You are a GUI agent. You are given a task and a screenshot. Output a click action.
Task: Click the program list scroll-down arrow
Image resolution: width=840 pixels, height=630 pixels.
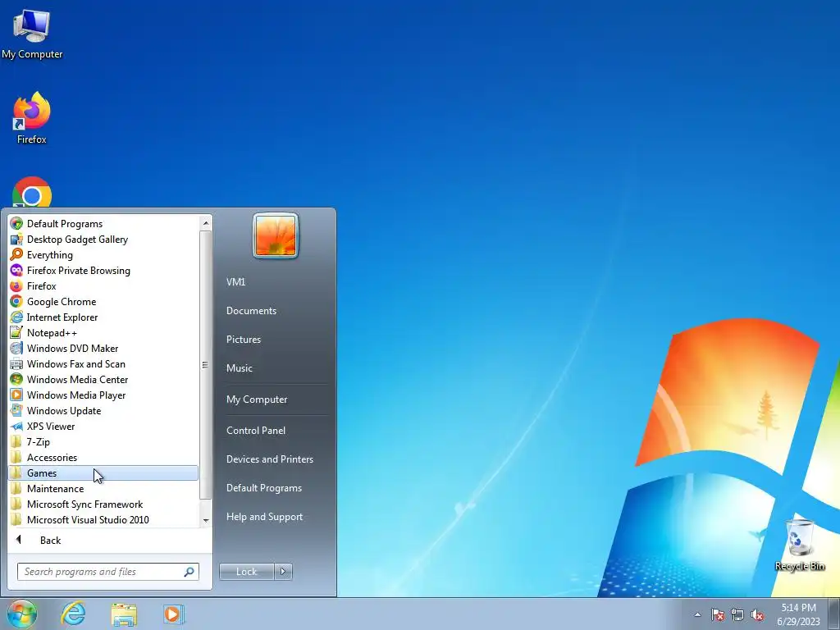(x=206, y=520)
